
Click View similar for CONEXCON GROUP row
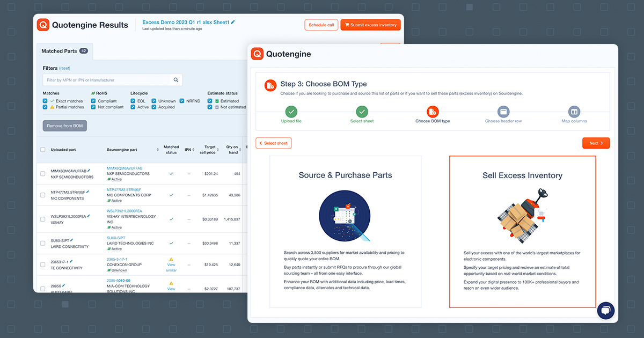(171, 268)
